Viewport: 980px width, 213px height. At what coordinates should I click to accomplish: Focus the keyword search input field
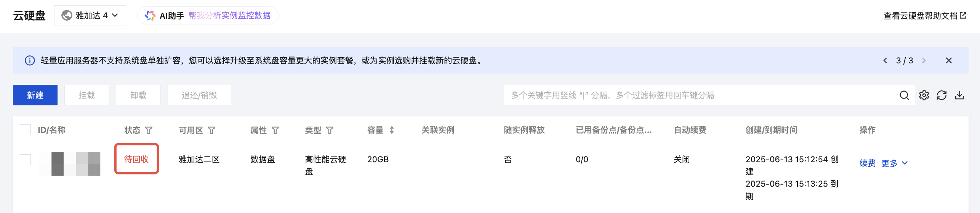tap(701, 95)
